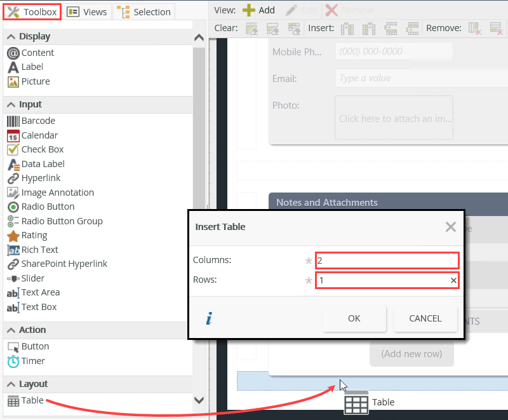Image resolution: width=508 pixels, height=420 pixels.
Task: Choose the Rating control
Action: (35, 235)
